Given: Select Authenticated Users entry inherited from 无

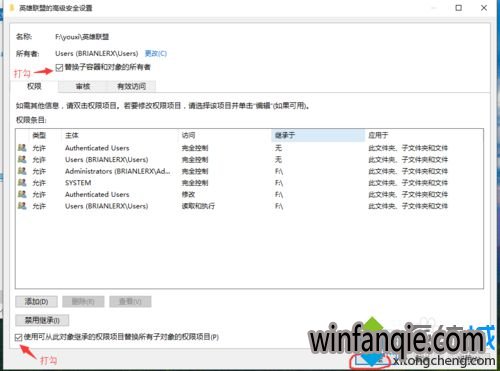Looking at the screenshot, I should (x=97, y=148).
